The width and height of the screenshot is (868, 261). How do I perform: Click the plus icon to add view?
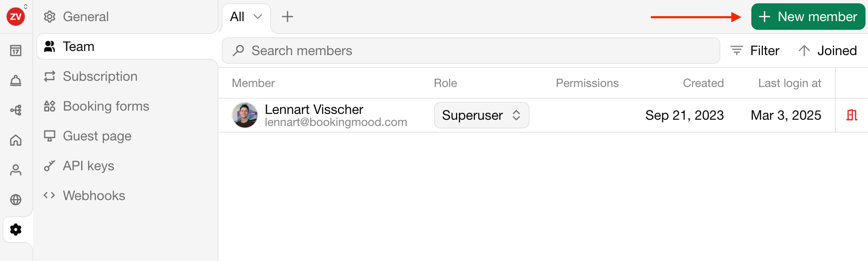pos(287,17)
